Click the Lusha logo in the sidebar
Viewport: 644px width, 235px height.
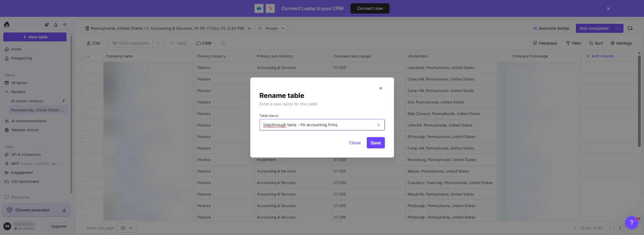click(7, 25)
